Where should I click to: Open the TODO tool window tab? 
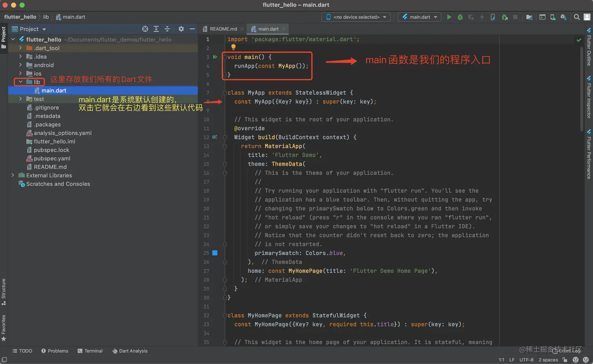tap(22, 351)
